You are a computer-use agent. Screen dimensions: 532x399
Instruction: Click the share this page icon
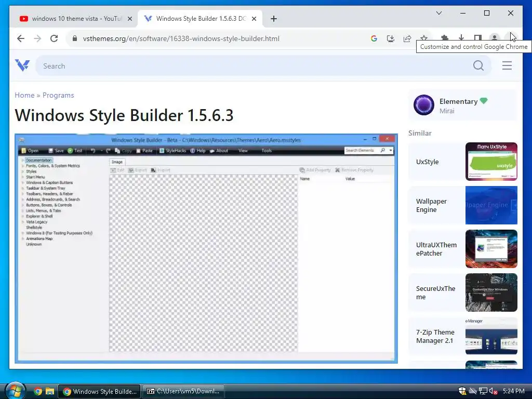click(x=407, y=38)
